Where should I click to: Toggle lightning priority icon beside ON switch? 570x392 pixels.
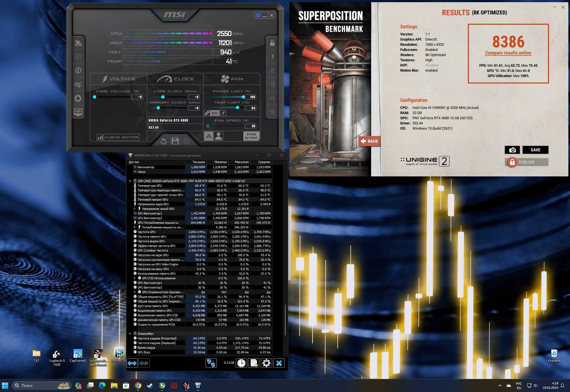point(223,113)
